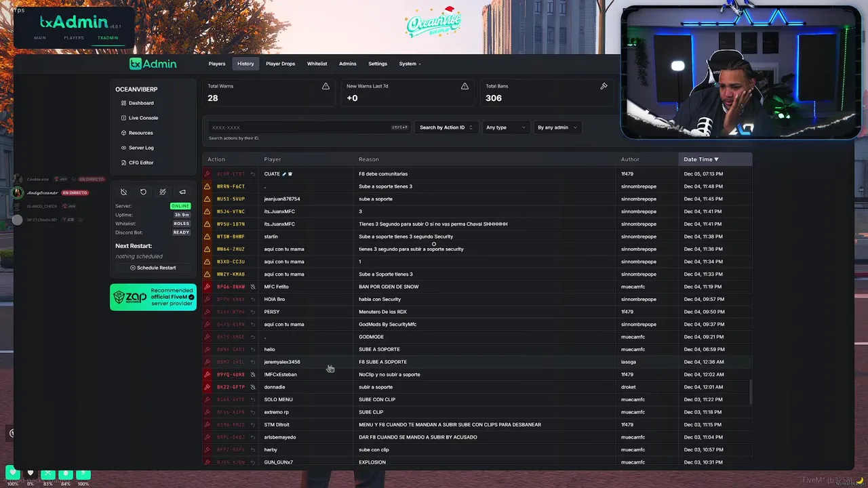The image size is (868, 488).
Task: Click player name arisbemayedo
Action: 280,437
